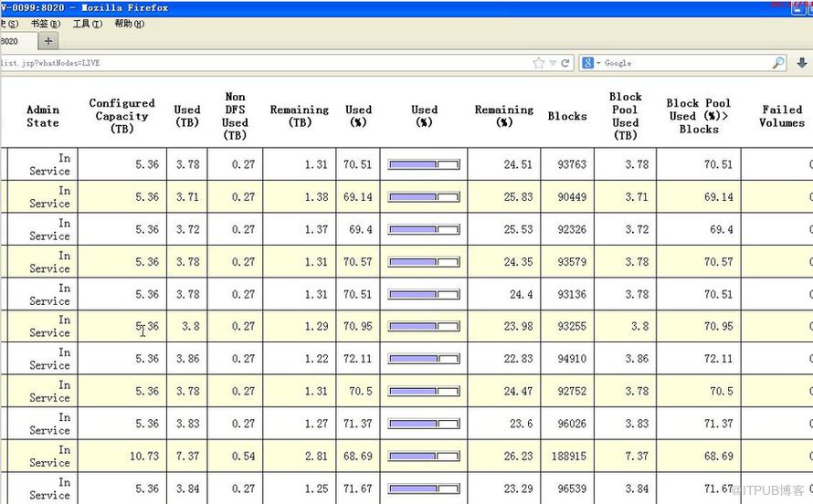Click the 22.83 remaining percent cell

pyautogui.click(x=504, y=359)
